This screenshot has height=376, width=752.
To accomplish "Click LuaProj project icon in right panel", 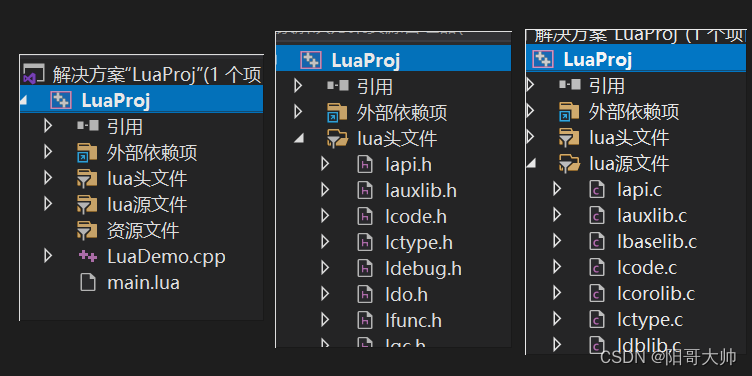I will tap(543, 59).
